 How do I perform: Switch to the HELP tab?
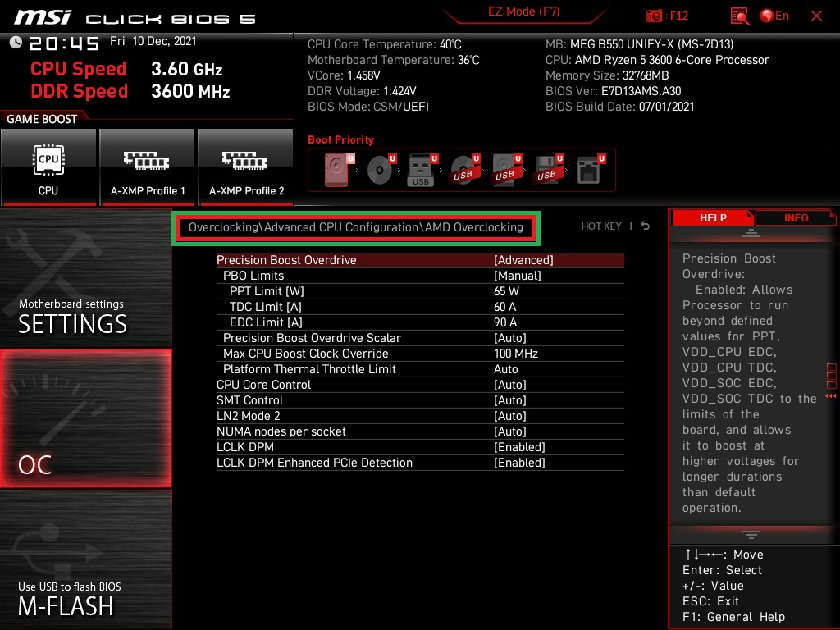[713, 217]
